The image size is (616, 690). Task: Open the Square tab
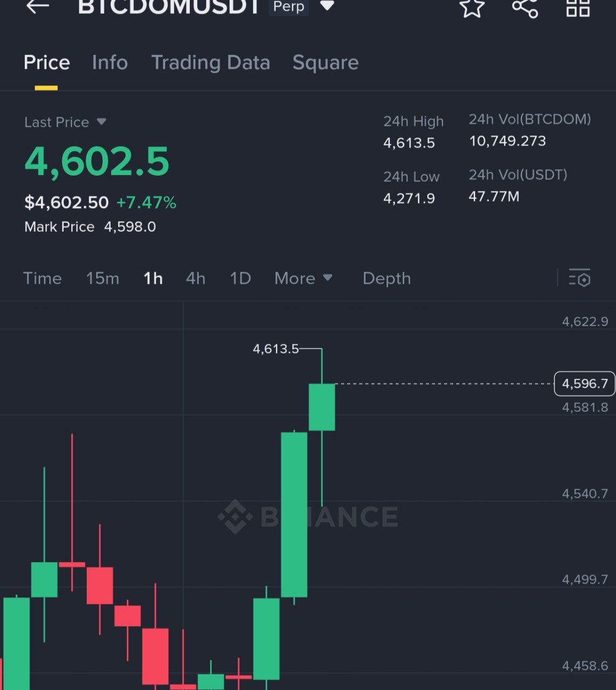pyautogui.click(x=325, y=63)
